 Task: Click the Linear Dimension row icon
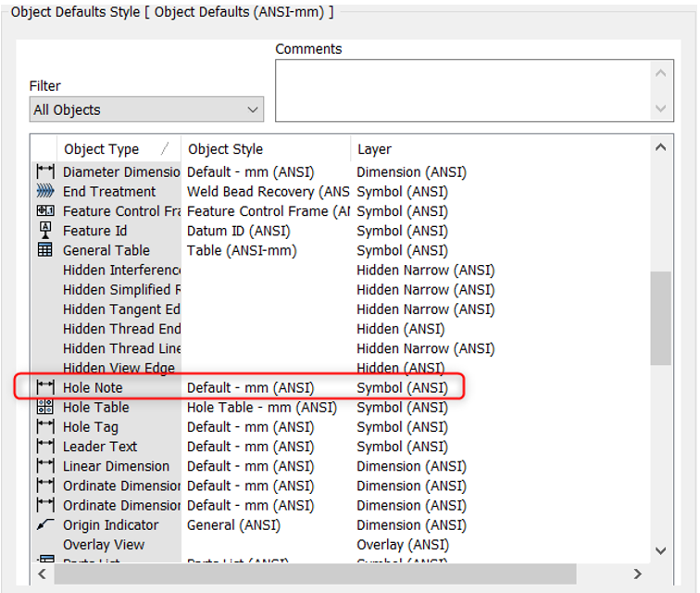(45, 466)
